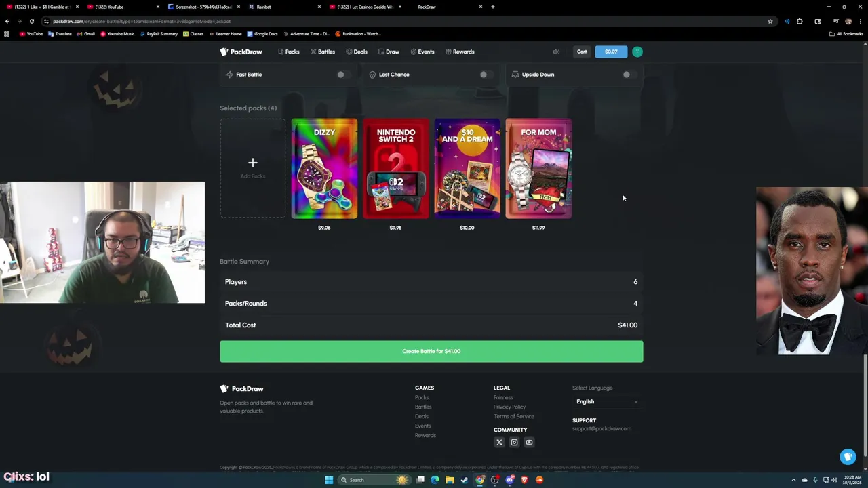Open the Privacy Policy link
This screenshot has height=488, width=868.
pos(509,407)
